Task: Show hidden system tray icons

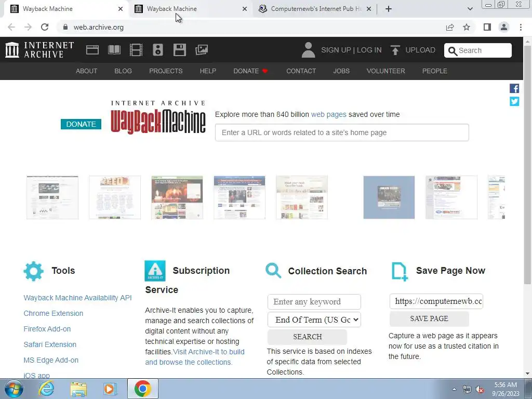Action: (x=454, y=389)
